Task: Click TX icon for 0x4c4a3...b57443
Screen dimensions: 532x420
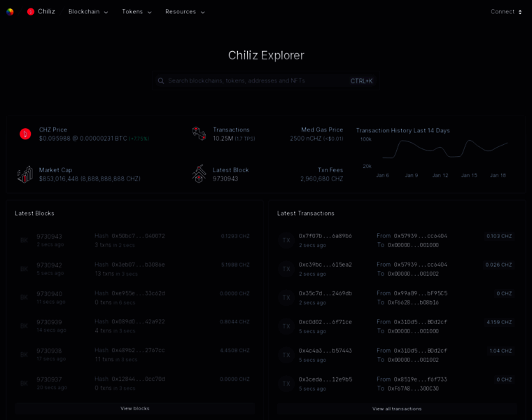Action: (x=286, y=355)
